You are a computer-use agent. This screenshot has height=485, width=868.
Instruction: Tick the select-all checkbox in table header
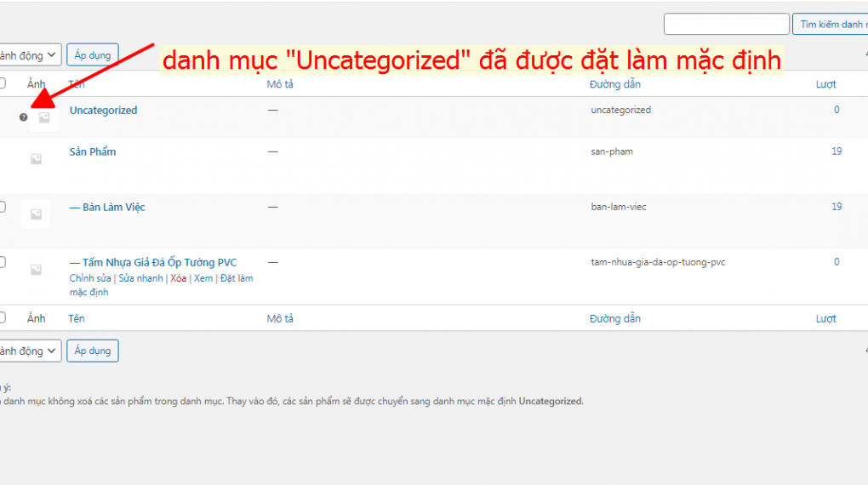tap(3, 83)
